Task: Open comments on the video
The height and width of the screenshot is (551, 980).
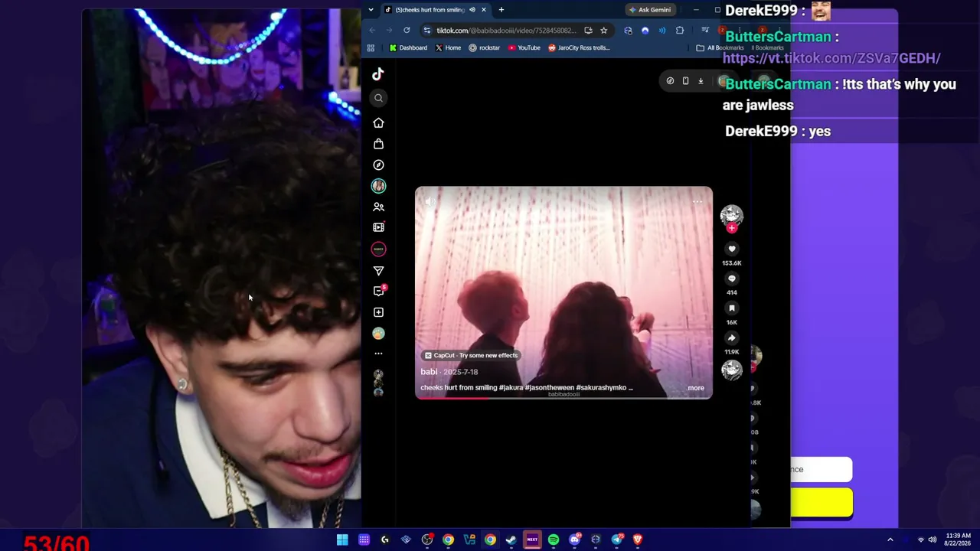Action: tap(732, 279)
